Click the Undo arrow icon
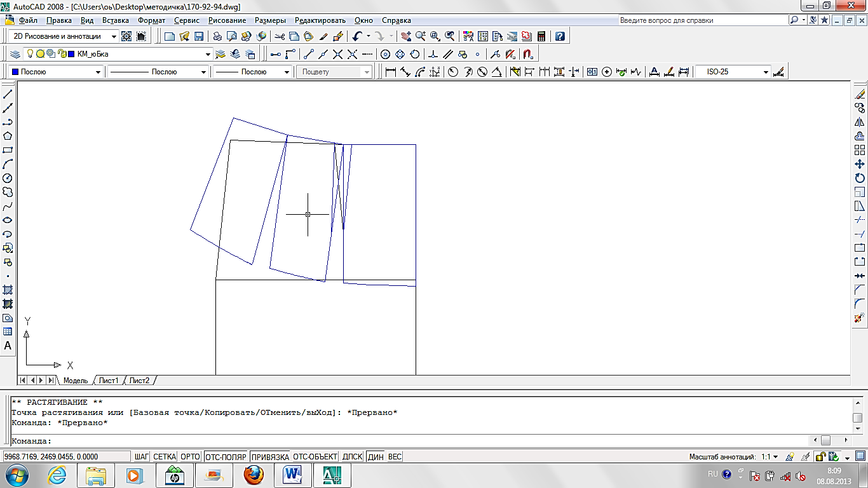 point(357,36)
